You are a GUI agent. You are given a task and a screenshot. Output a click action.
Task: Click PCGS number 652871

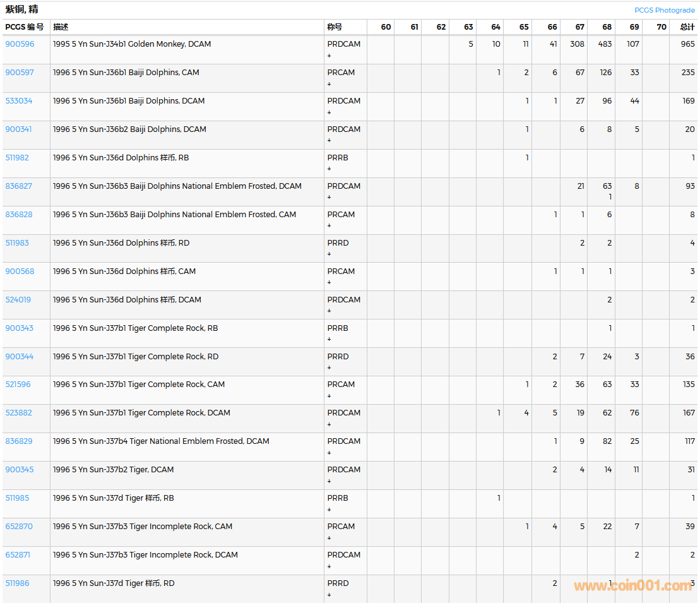(x=18, y=555)
